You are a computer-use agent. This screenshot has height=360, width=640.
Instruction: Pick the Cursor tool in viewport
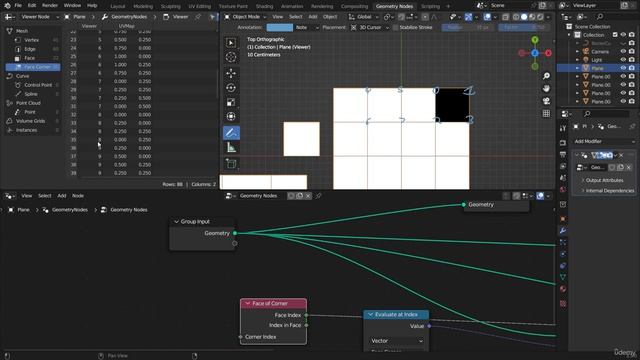coord(231,57)
